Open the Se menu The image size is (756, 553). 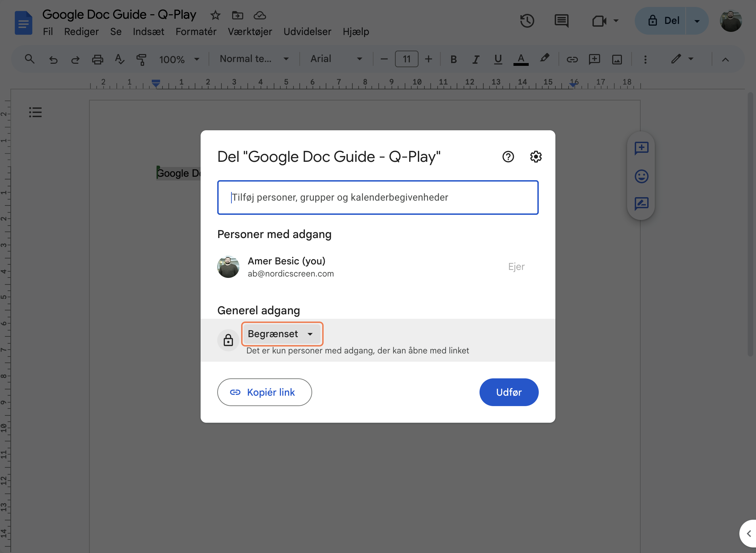116,32
